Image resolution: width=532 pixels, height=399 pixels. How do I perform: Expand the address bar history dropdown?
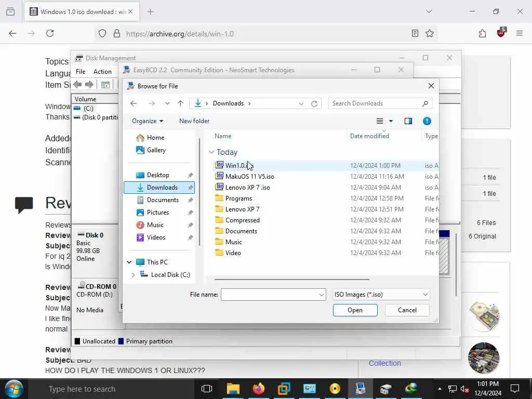301,103
